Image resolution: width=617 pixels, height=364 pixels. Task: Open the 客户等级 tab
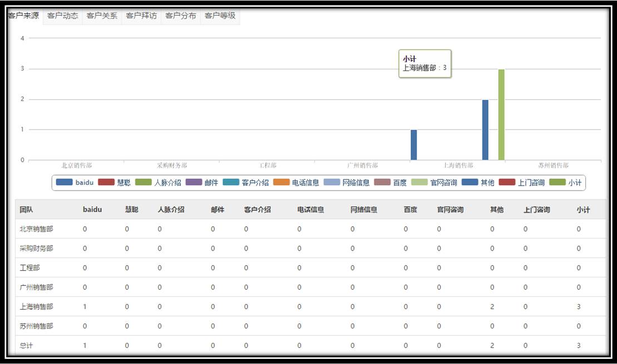(x=220, y=16)
